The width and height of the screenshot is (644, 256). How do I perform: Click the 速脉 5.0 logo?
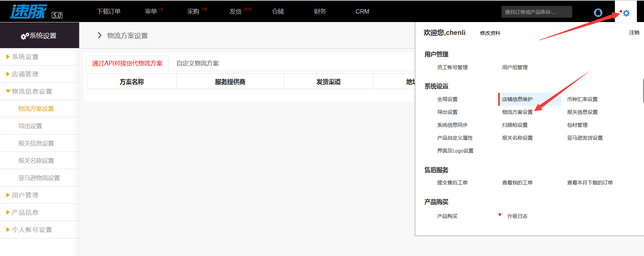pyautogui.click(x=36, y=12)
